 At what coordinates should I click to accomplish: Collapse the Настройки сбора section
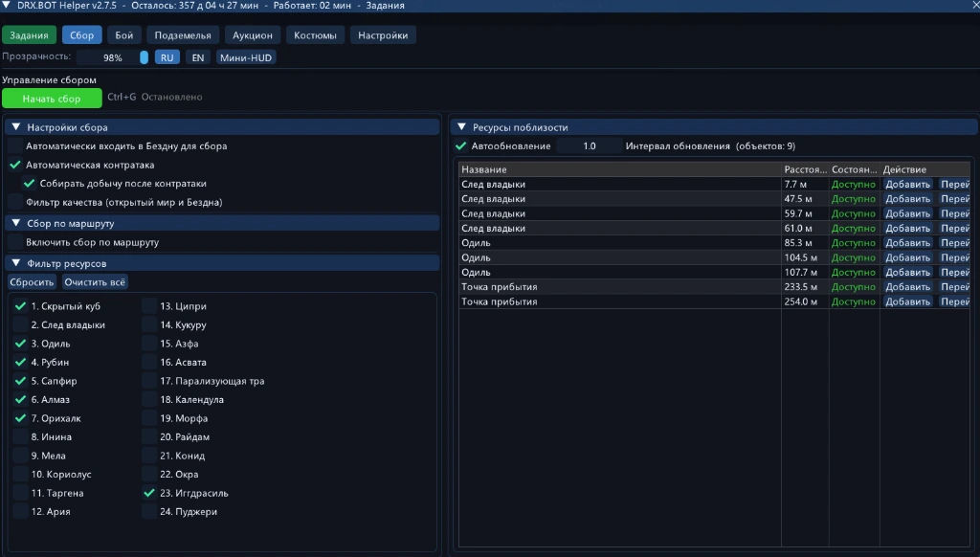click(16, 127)
